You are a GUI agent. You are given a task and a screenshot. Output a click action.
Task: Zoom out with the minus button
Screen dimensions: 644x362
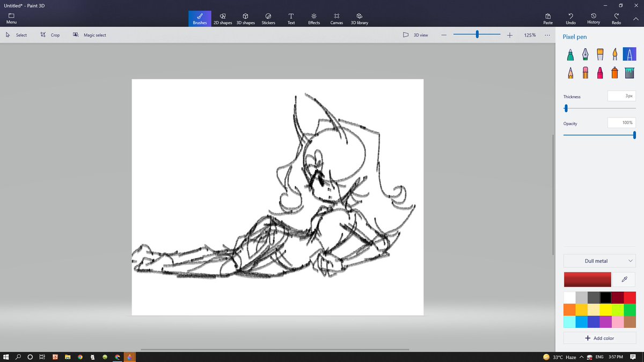pos(444,35)
